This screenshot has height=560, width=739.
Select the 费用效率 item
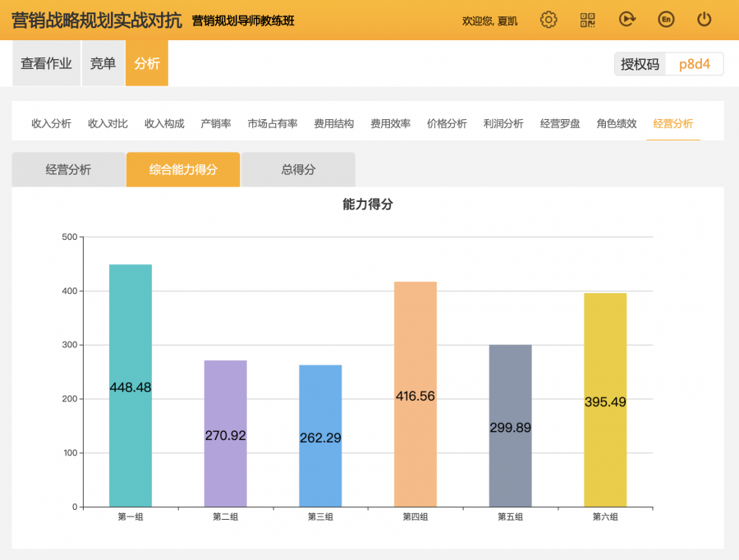coord(391,123)
